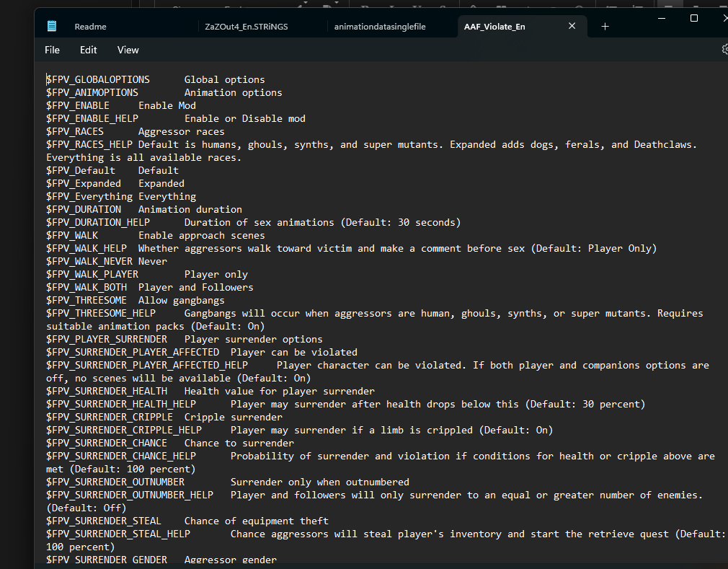Switch to the Readme tab
Viewport: 728px width, 569px height.
tap(91, 27)
